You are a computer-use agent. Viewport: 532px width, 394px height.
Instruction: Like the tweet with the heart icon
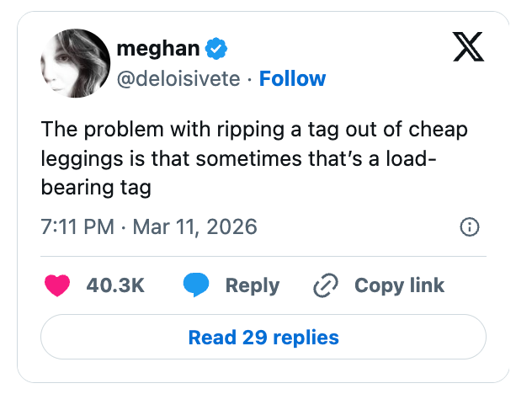click(57, 285)
